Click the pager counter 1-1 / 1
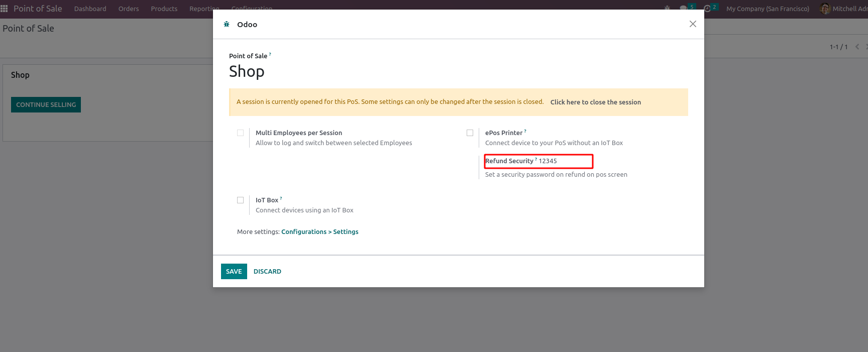Image resolution: width=868 pixels, height=352 pixels. (838, 47)
